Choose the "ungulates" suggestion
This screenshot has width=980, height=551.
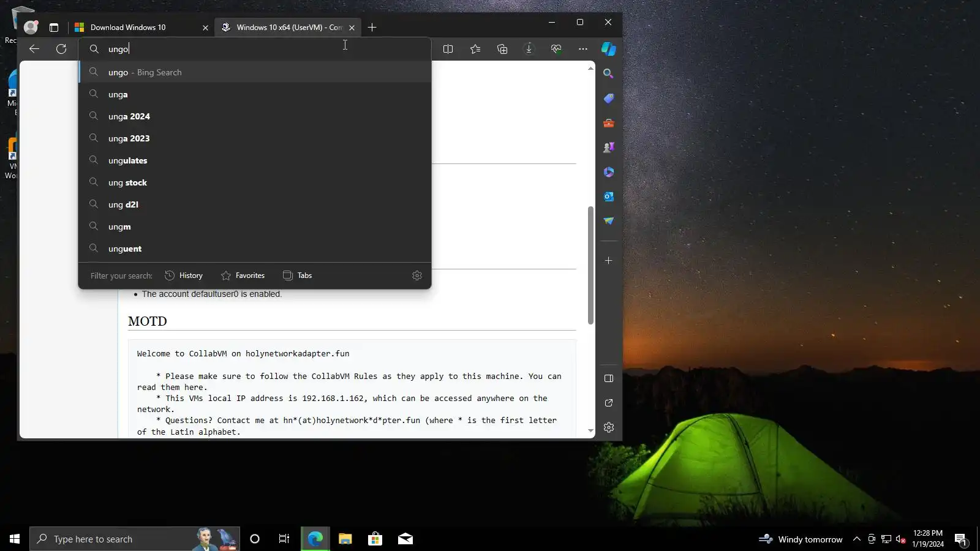point(255,160)
